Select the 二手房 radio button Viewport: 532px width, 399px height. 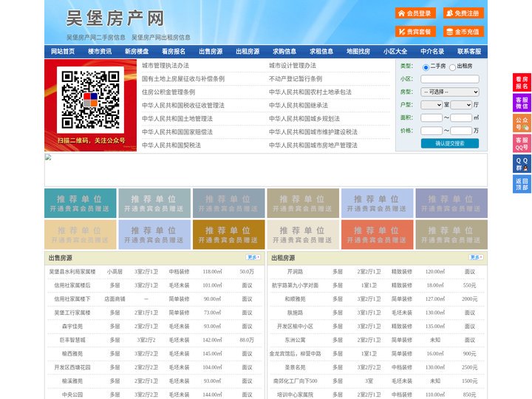coord(426,67)
